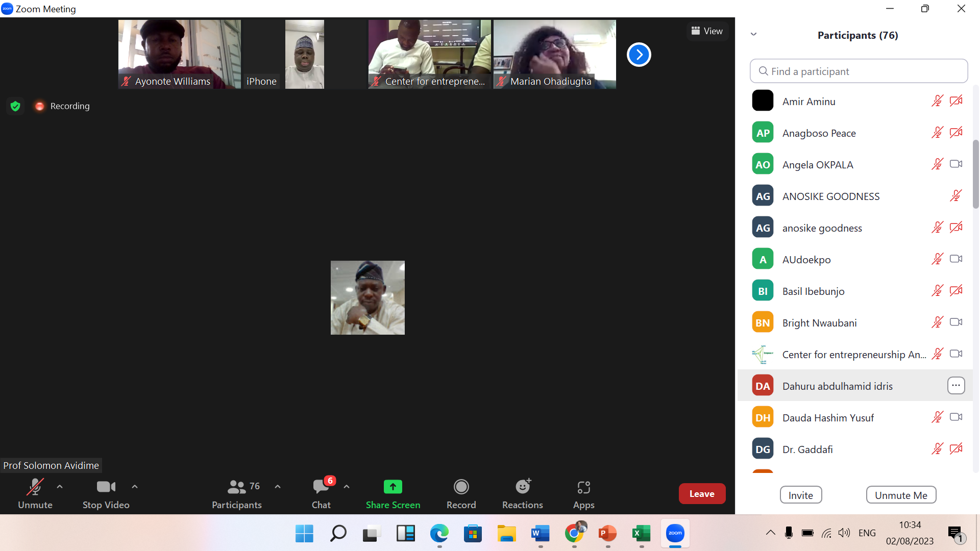Open the Apps panel
This screenshot has width=980, height=551.
click(584, 493)
